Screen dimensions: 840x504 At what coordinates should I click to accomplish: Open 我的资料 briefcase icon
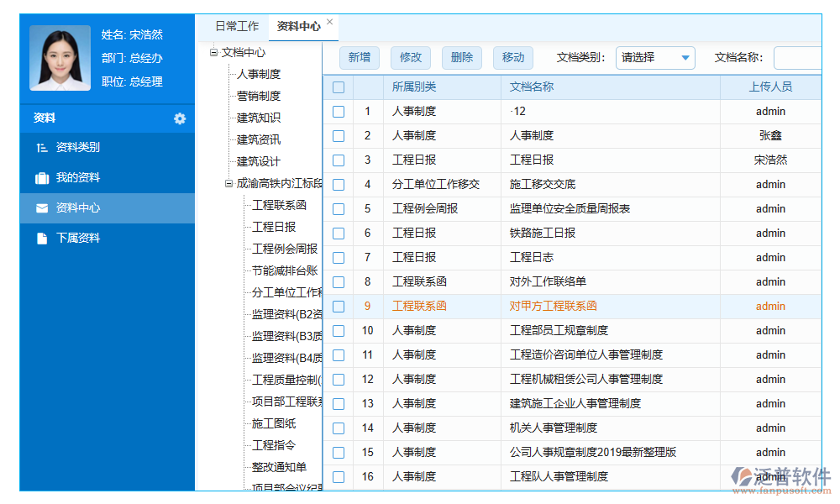42,178
